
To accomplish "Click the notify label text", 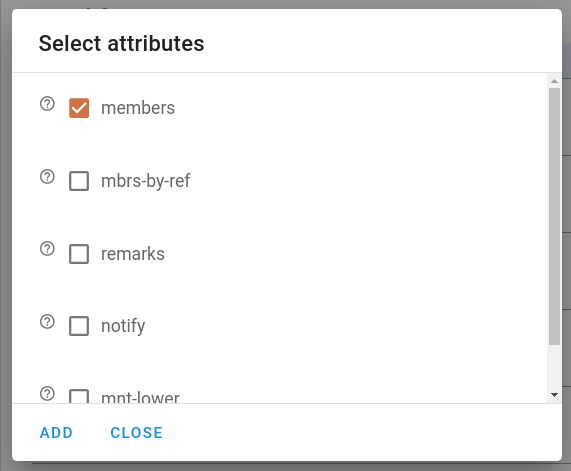I will pyautogui.click(x=123, y=326).
